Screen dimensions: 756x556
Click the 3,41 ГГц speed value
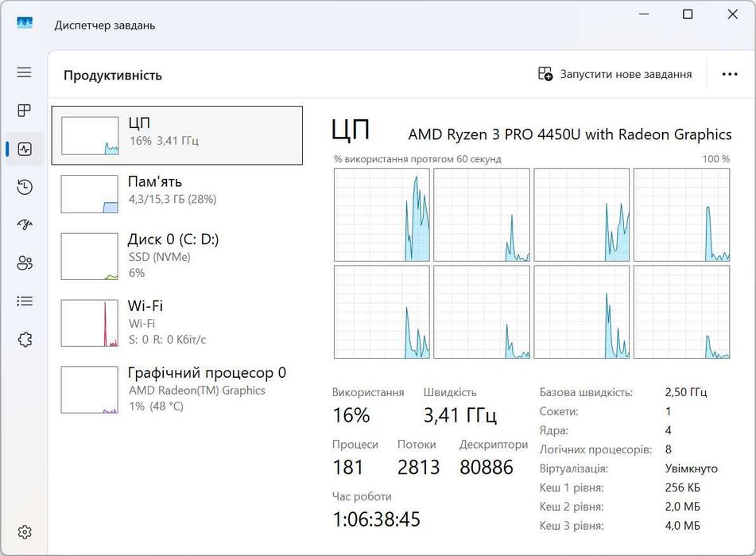click(460, 415)
